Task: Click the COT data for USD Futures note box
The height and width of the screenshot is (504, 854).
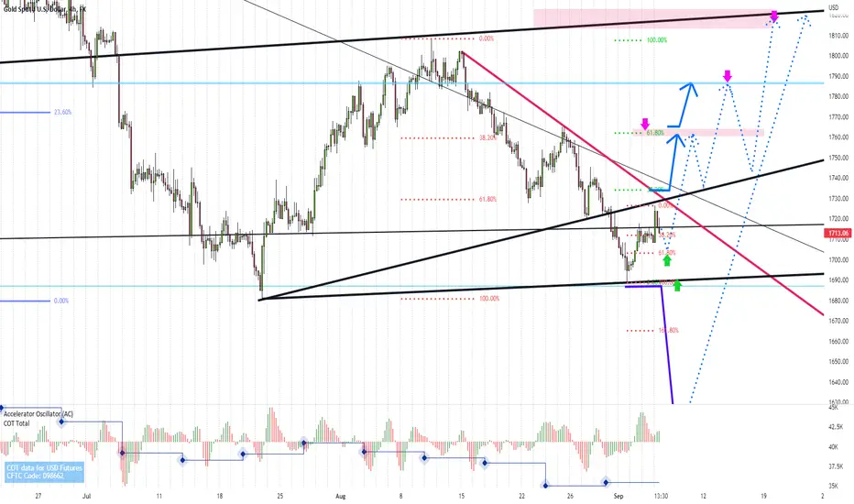Action: [45, 472]
